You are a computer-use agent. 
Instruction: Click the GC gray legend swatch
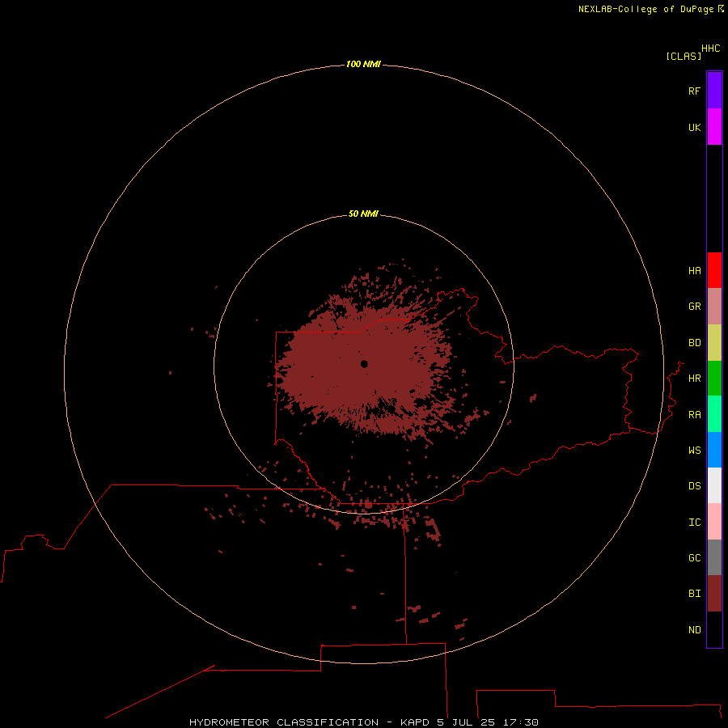click(x=714, y=557)
